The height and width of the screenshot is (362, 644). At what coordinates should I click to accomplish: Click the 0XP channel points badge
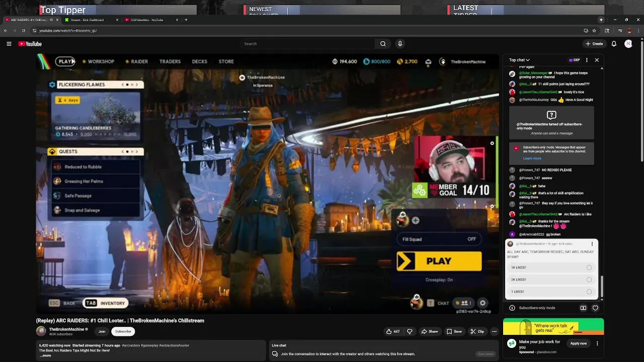point(574,60)
